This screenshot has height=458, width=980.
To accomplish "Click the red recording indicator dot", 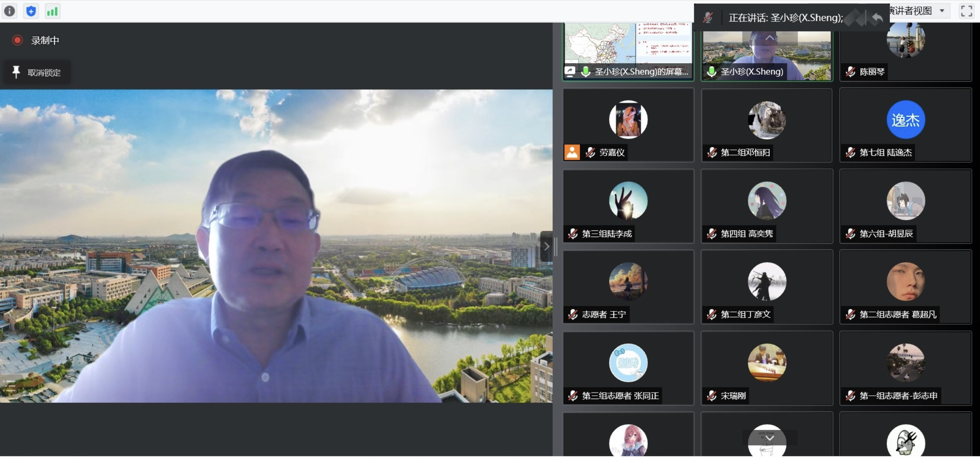I will click(x=17, y=40).
